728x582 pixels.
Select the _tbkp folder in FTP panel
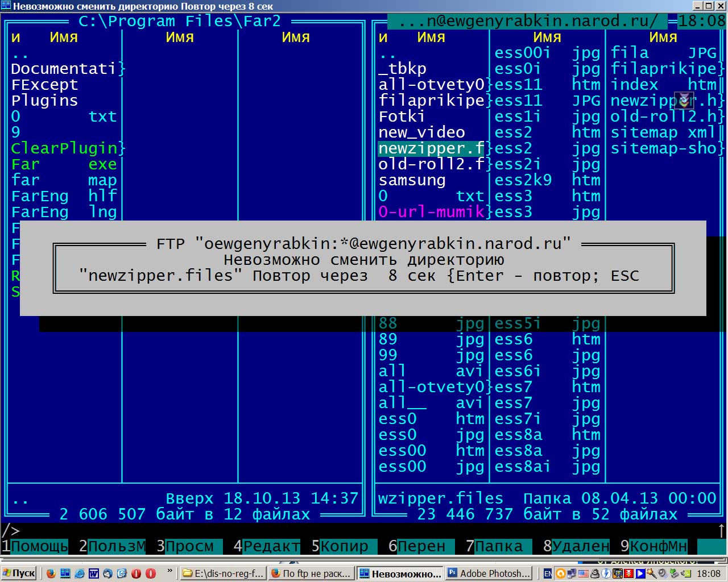[x=403, y=69]
